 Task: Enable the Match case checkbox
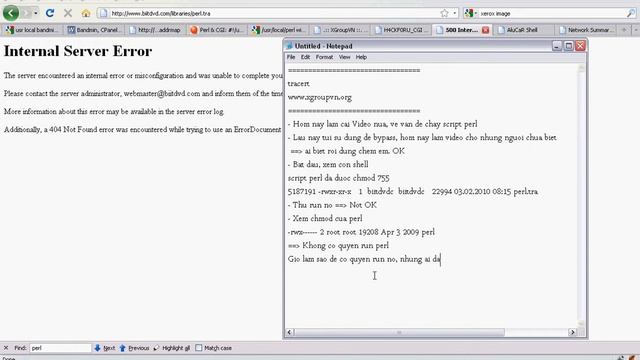tap(199, 348)
